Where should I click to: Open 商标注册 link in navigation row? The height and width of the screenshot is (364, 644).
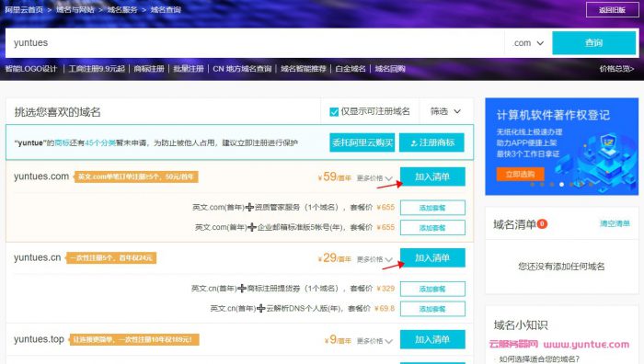point(149,69)
